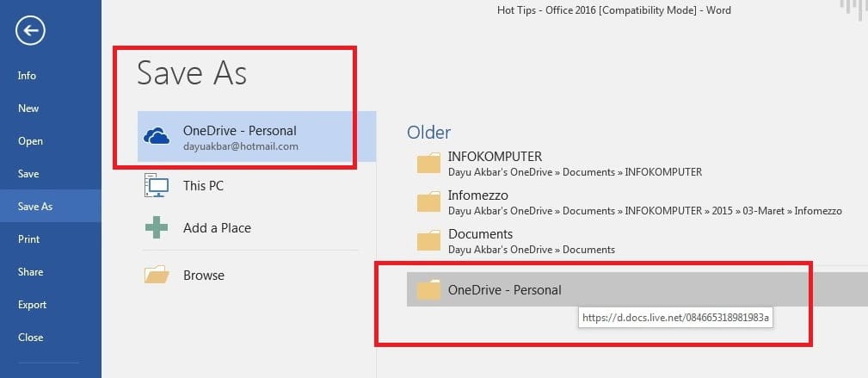Click the Older section heading
This screenshot has height=378, width=868.
(429, 132)
